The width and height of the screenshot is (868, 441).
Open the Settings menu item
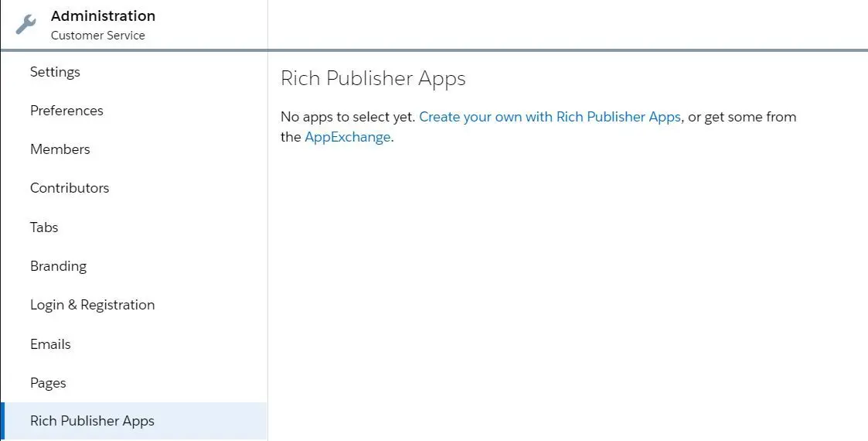tap(55, 72)
